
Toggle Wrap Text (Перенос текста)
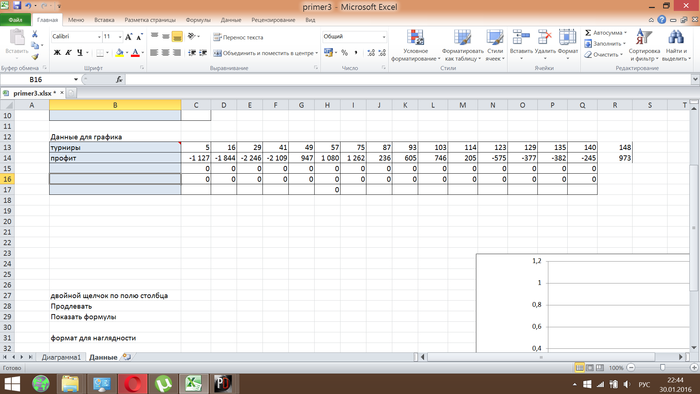(238, 37)
